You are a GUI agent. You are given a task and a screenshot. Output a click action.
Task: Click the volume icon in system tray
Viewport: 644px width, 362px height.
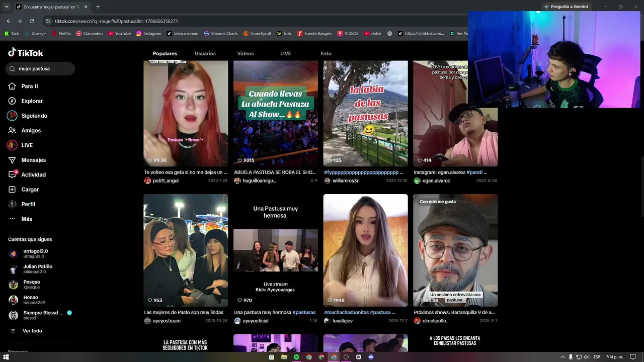click(x=587, y=357)
